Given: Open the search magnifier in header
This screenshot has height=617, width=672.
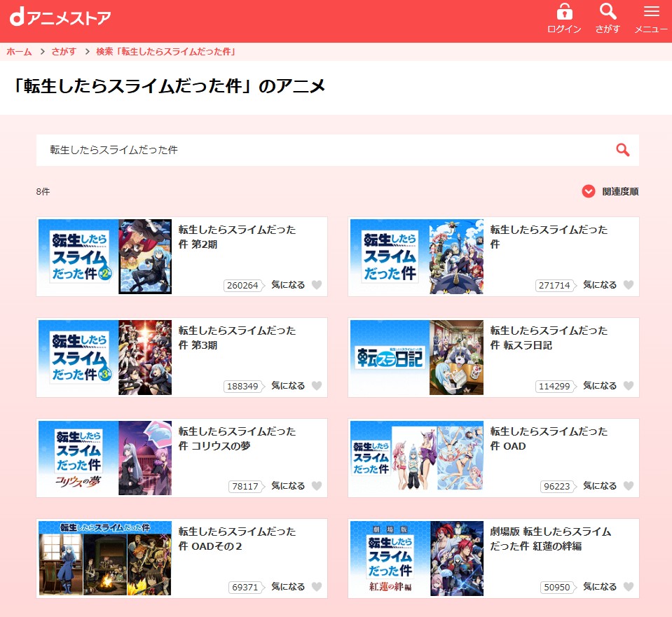Looking at the screenshot, I should pyautogui.click(x=608, y=12).
